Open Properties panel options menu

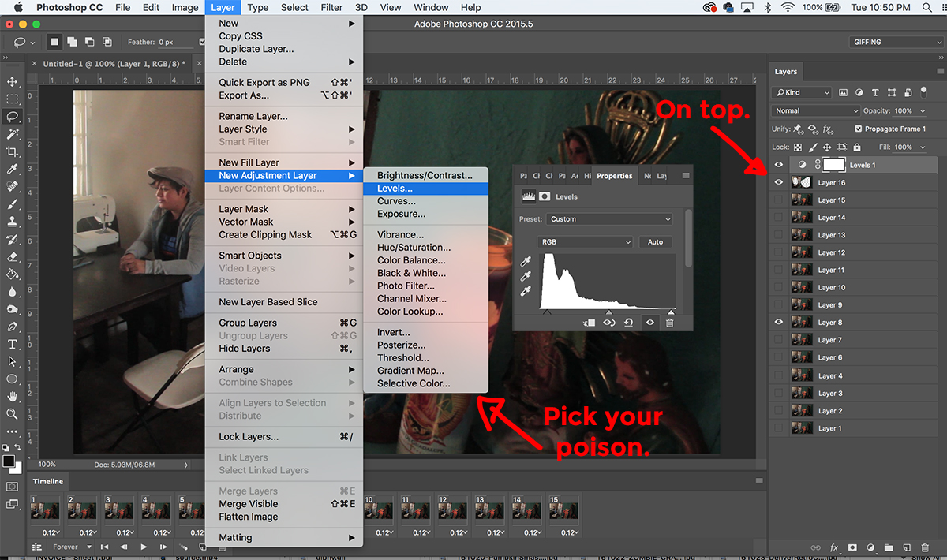point(686,176)
